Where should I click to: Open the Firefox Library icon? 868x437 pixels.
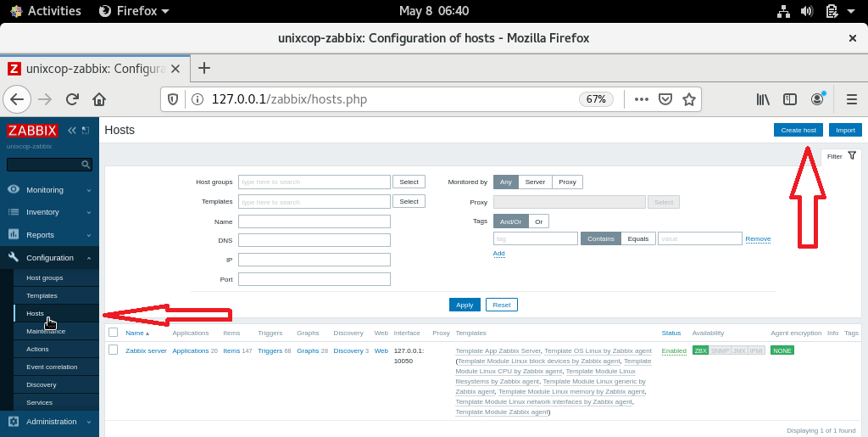coord(764,99)
